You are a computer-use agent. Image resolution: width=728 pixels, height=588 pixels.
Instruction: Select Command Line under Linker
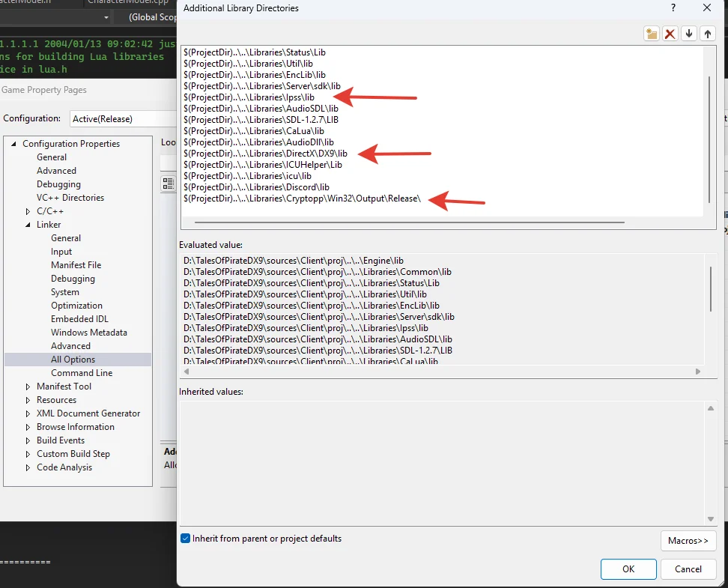point(82,373)
